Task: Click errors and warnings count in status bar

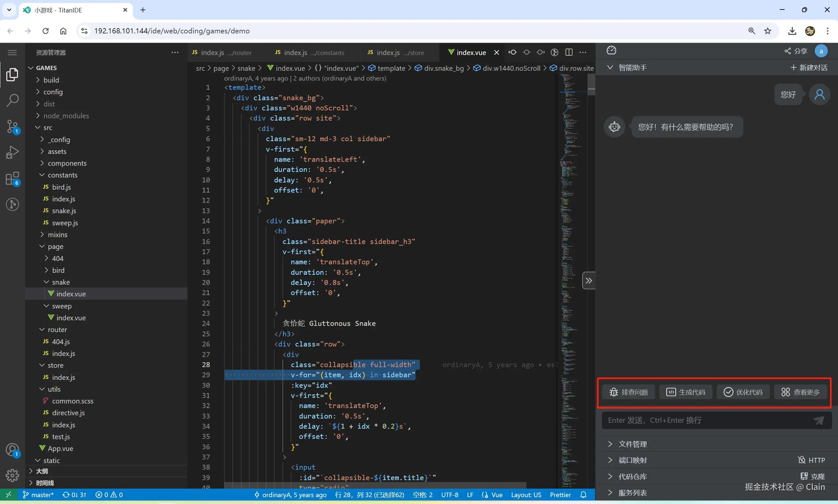Action: pyautogui.click(x=109, y=495)
